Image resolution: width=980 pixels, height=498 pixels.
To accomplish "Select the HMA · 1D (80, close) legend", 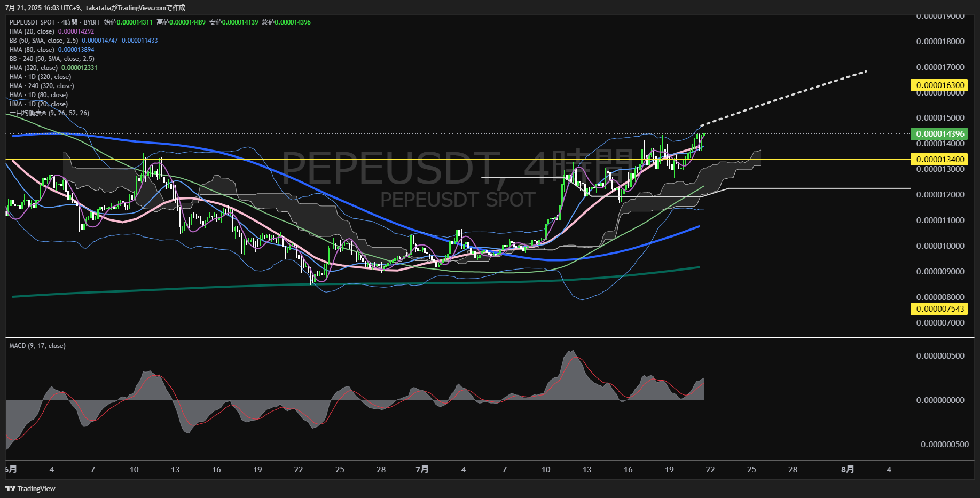I will click(38, 95).
